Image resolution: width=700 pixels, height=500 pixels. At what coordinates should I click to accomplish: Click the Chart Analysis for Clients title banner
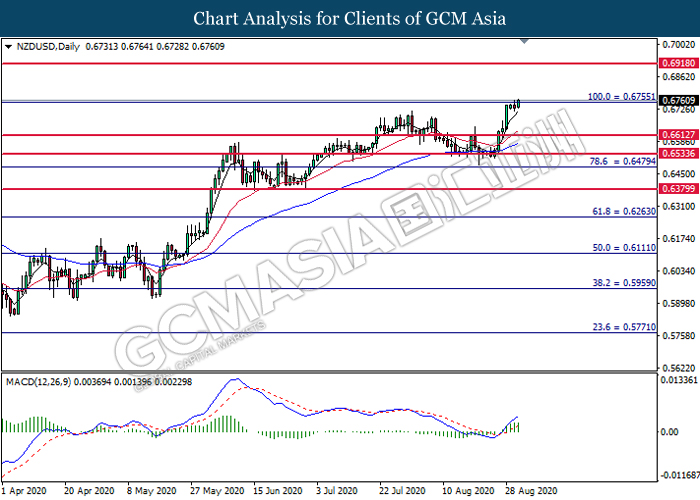(x=349, y=18)
